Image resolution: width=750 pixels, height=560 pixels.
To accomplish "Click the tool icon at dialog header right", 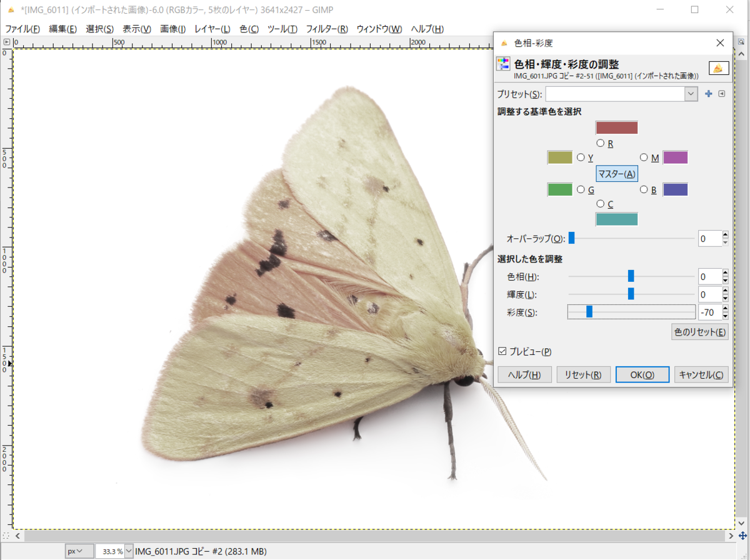I will [719, 68].
